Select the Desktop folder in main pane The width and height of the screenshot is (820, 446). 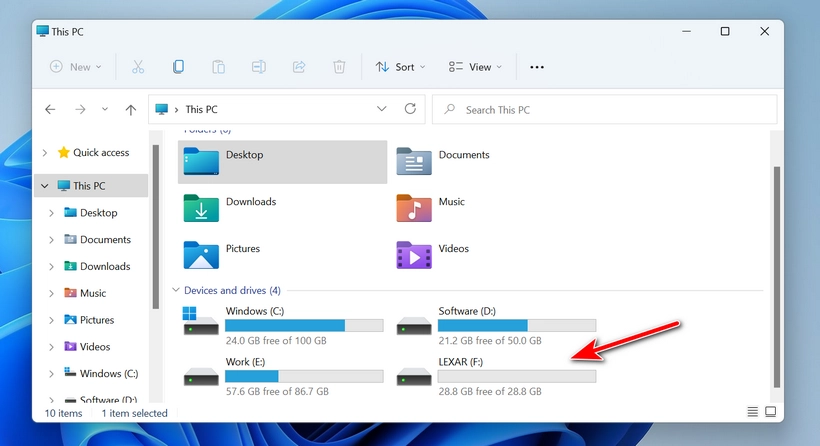pyautogui.click(x=282, y=162)
